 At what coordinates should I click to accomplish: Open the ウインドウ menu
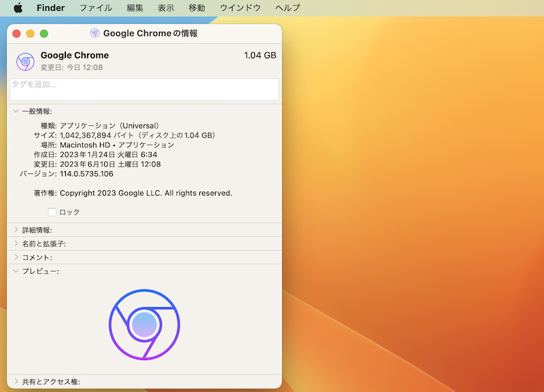(240, 8)
